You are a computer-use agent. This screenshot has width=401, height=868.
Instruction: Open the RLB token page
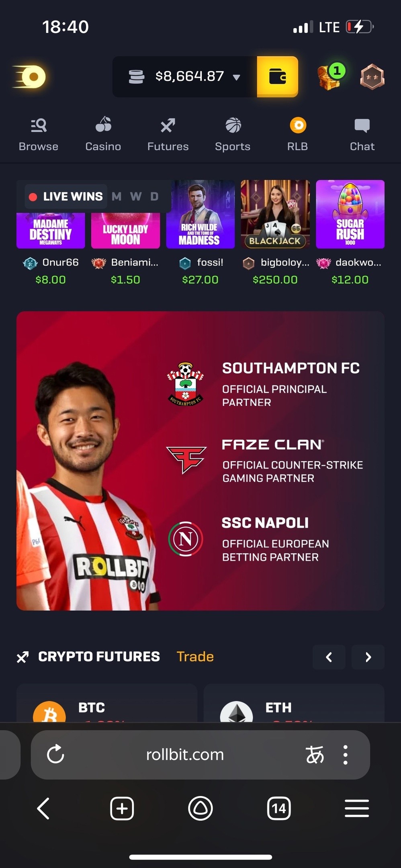[298, 135]
